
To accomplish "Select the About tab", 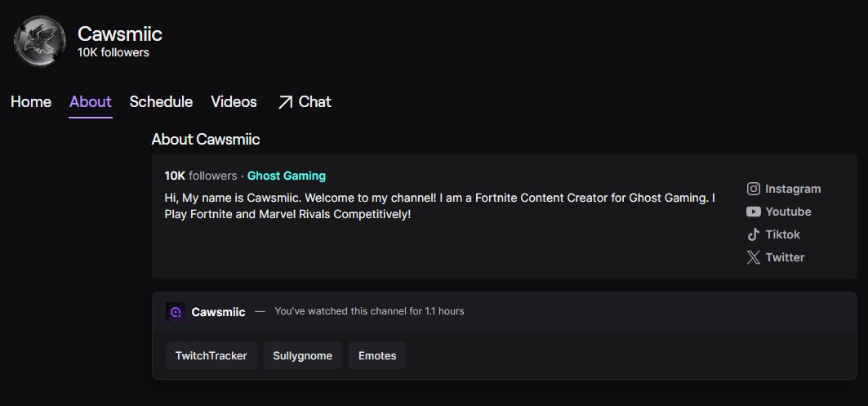I will 91,102.
